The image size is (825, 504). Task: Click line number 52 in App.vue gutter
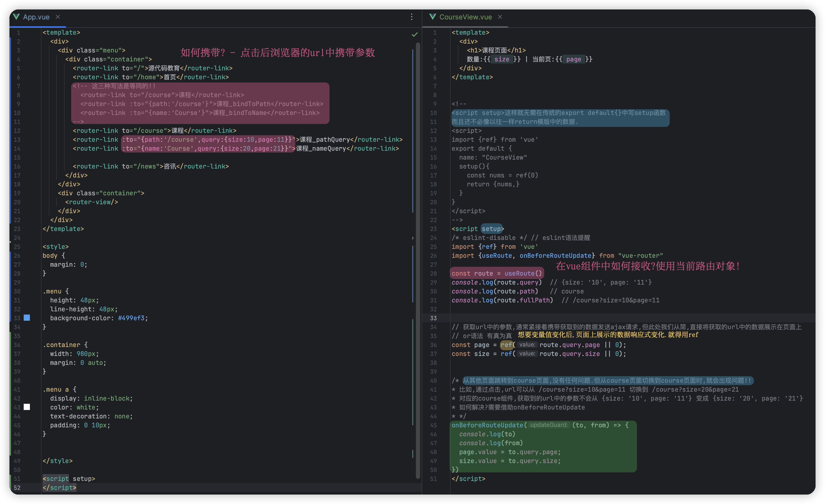tap(17, 488)
